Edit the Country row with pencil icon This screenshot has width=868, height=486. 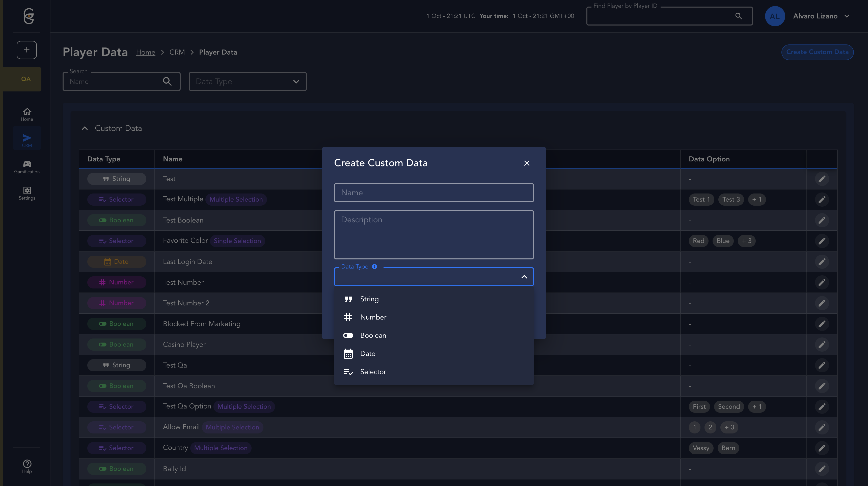click(x=822, y=448)
